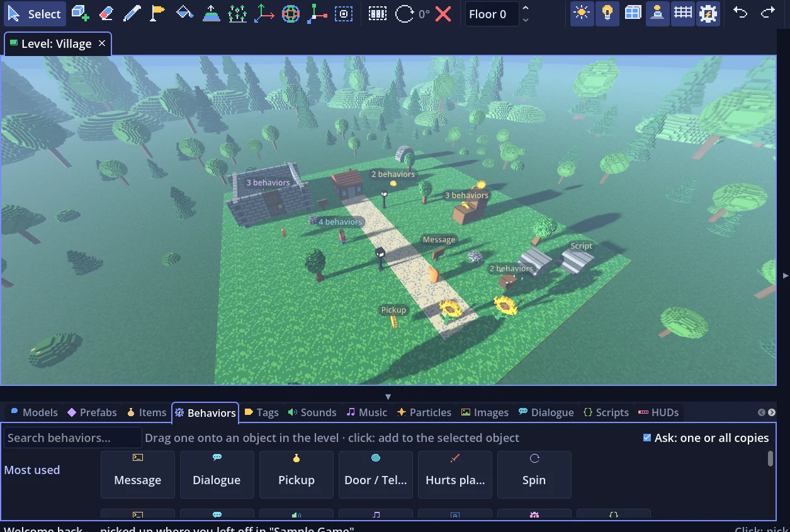Open the Music tab
This screenshot has width=790, height=532.
click(x=367, y=412)
